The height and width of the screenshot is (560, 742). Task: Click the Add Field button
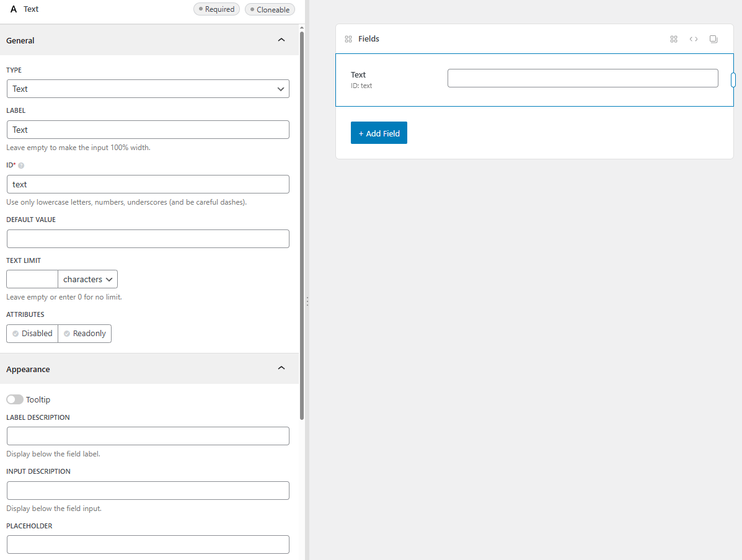click(379, 133)
